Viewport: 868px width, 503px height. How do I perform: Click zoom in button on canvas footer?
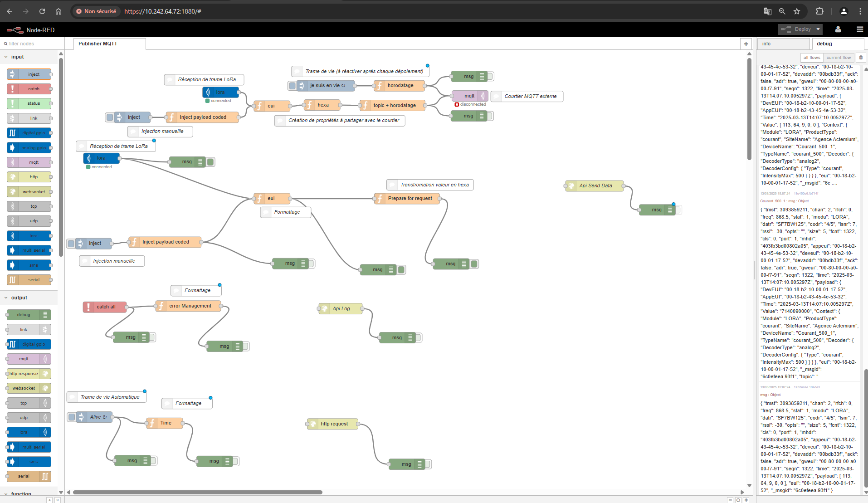click(746, 500)
